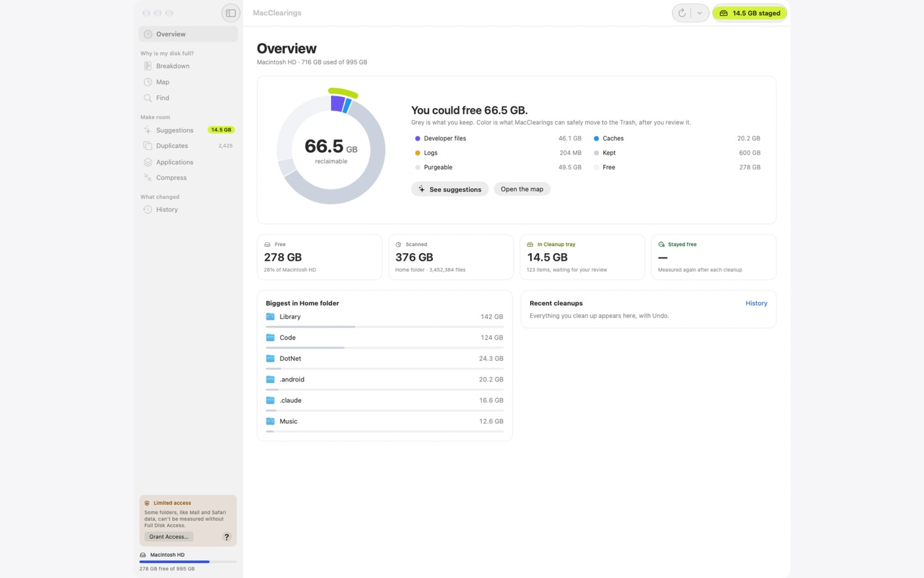Click the Grant Access button
This screenshot has width=924, height=578.
pos(169,537)
